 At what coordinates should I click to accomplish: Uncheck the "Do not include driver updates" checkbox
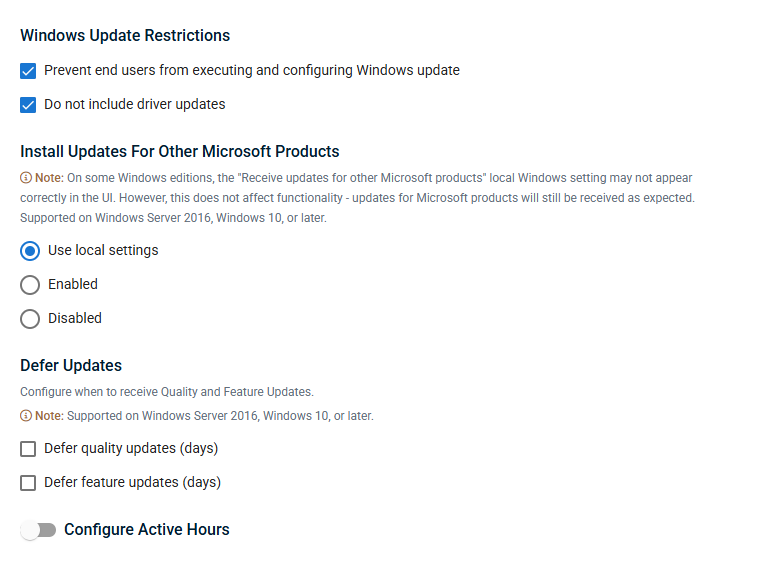28,105
